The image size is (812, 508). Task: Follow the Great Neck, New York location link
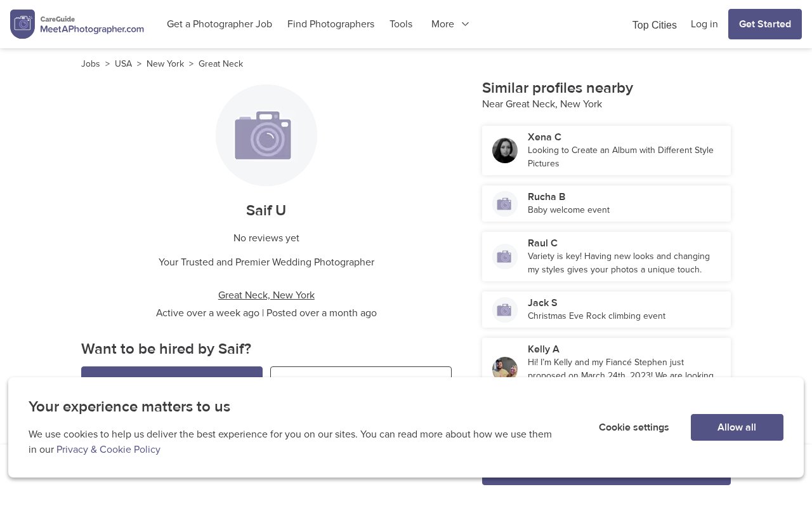(x=266, y=295)
